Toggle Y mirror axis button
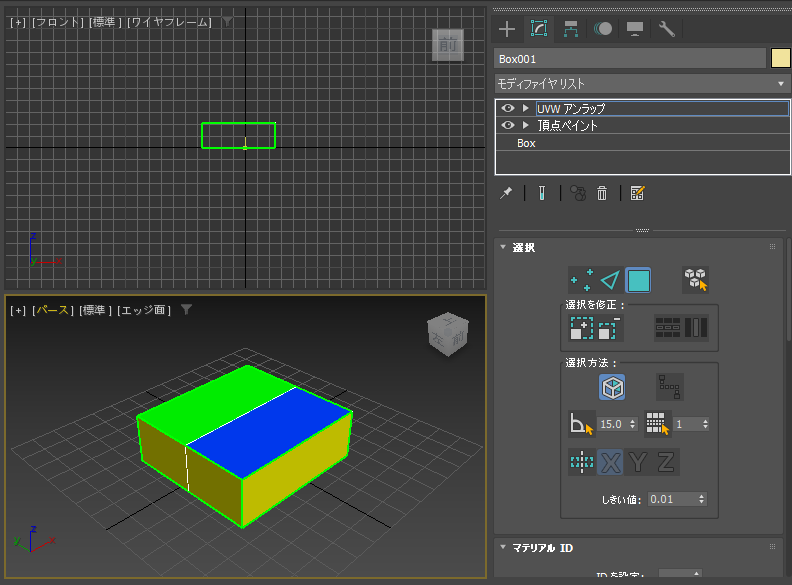This screenshot has height=585, width=792. 638,462
